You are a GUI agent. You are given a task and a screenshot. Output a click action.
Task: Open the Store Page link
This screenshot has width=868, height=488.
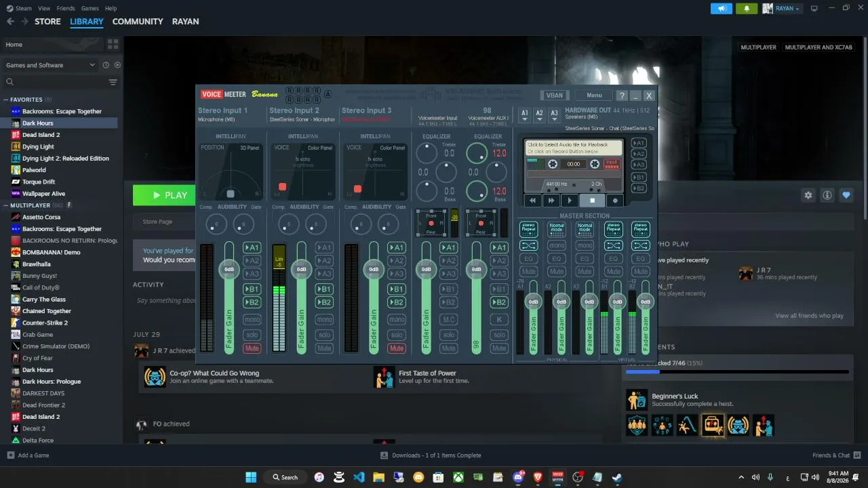tap(157, 222)
